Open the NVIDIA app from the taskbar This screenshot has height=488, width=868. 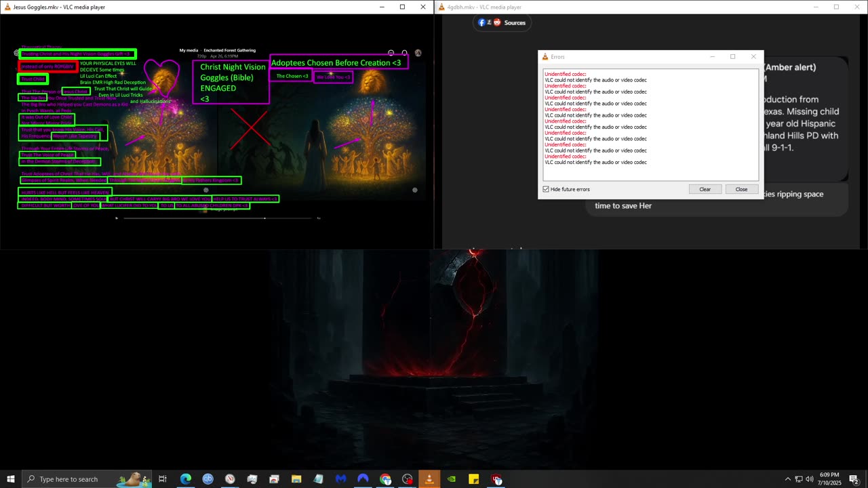[x=452, y=479]
